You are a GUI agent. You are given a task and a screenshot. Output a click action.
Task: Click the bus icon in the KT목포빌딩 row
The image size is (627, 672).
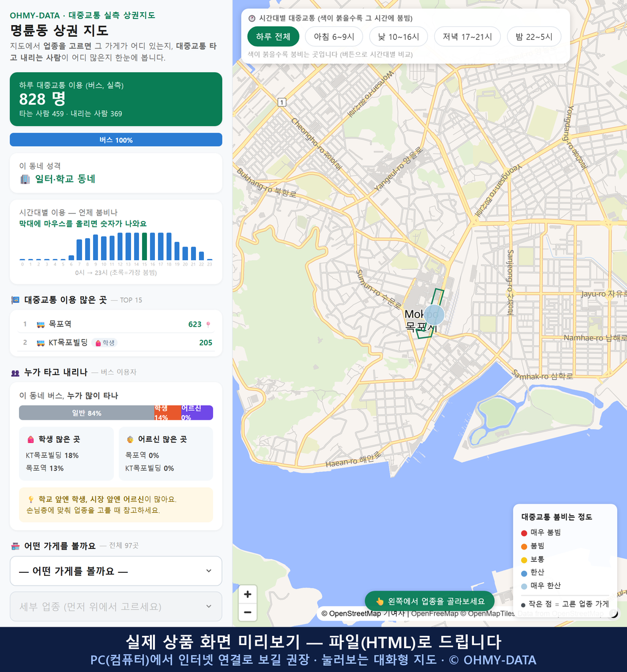(41, 343)
